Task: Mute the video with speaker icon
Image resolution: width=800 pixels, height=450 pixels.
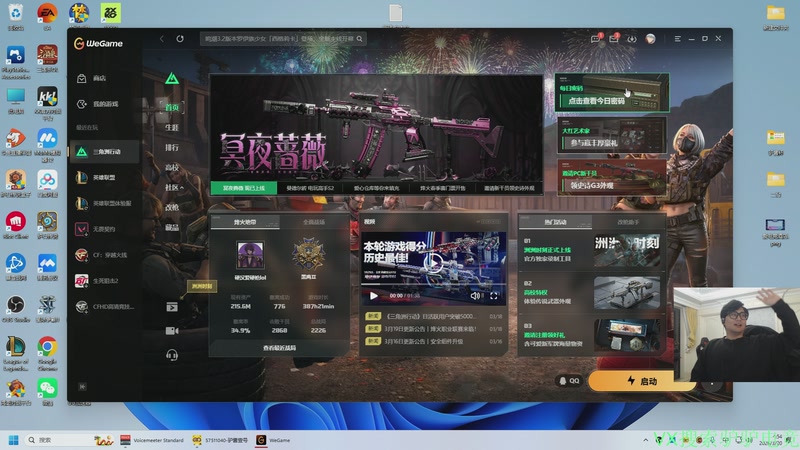Action: [474, 295]
